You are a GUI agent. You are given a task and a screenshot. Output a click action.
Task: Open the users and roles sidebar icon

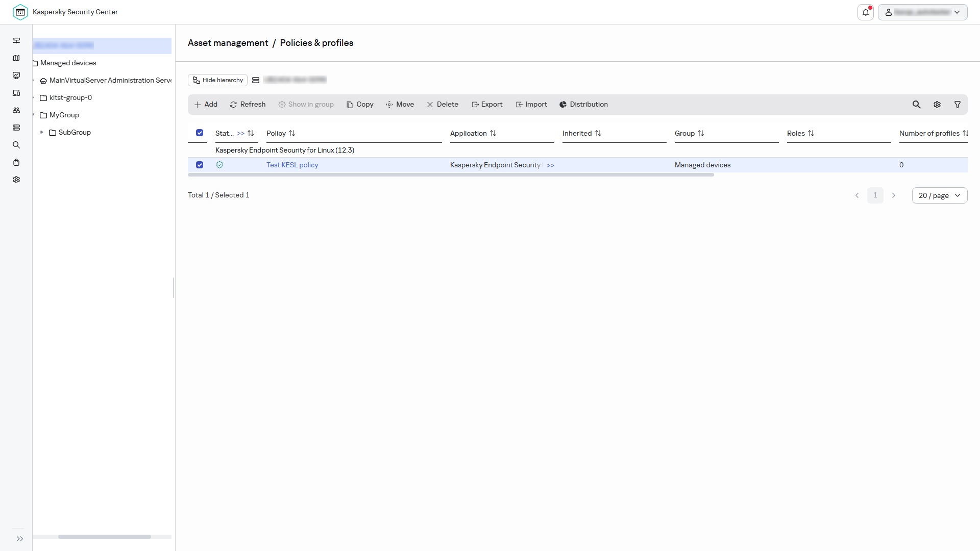tap(16, 110)
